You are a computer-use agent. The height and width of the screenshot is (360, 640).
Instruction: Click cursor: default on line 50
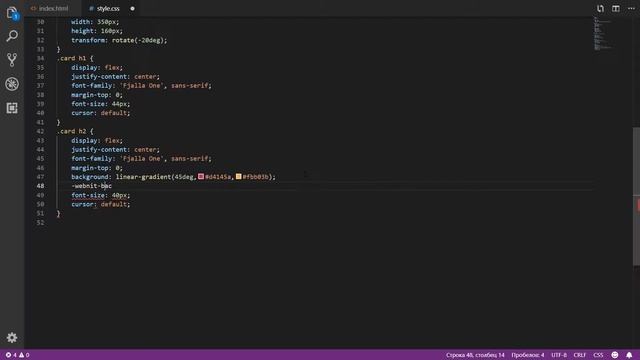(x=100, y=204)
